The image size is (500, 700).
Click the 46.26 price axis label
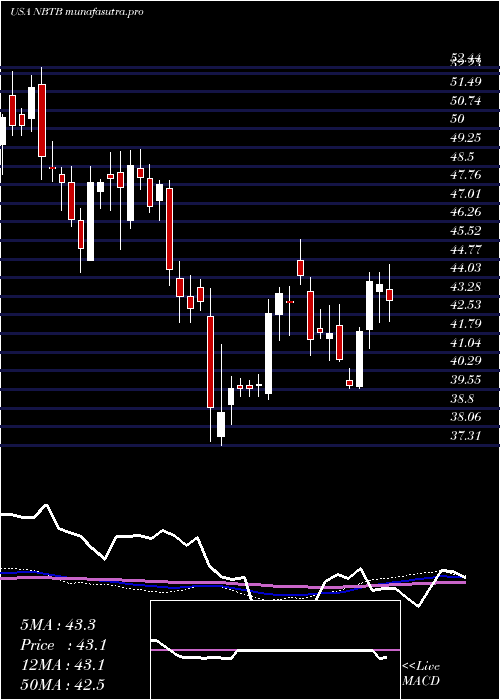click(466, 212)
